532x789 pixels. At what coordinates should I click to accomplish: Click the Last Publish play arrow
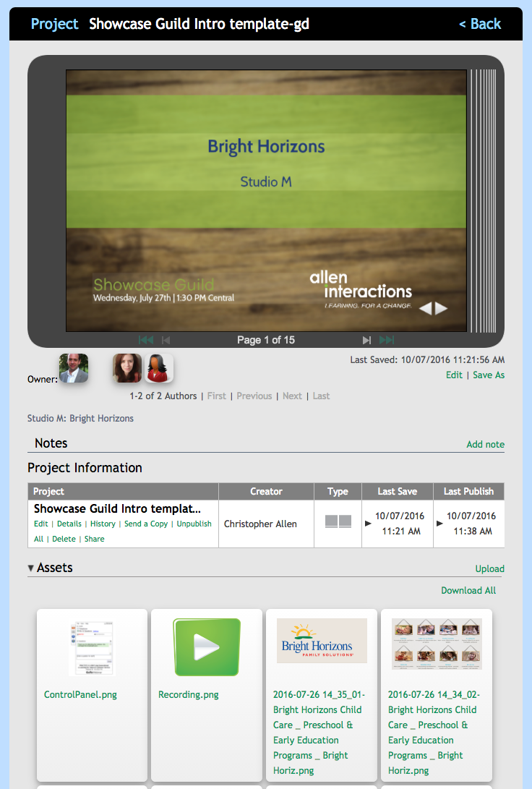coord(439,524)
